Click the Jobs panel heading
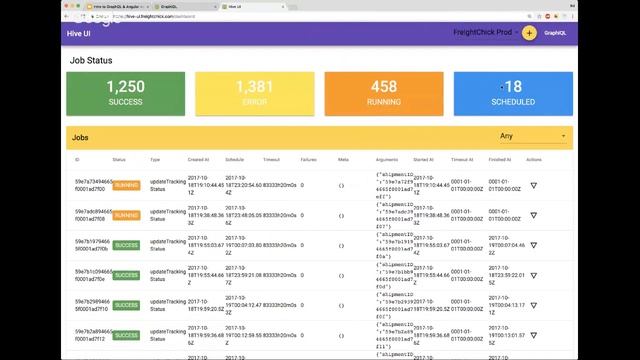The height and width of the screenshot is (360, 640). 80,138
